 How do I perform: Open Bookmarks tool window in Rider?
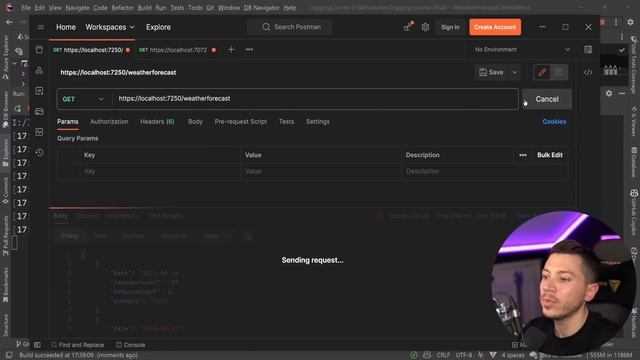[x=5, y=285]
